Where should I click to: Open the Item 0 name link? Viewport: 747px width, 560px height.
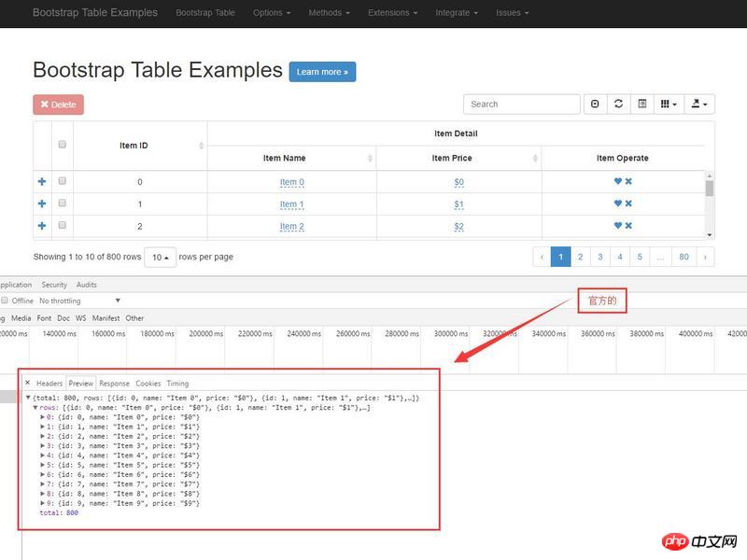pos(292,182)
